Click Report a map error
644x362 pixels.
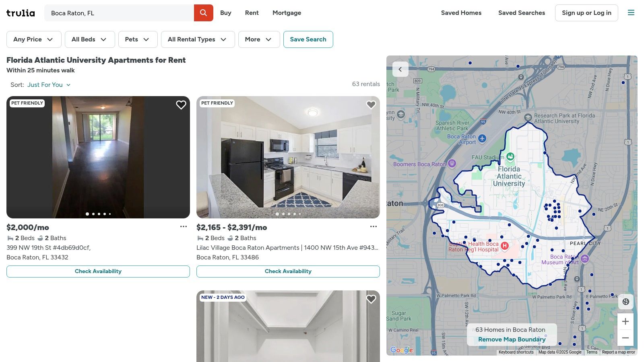pyautogui.click(x=619, y=352)
